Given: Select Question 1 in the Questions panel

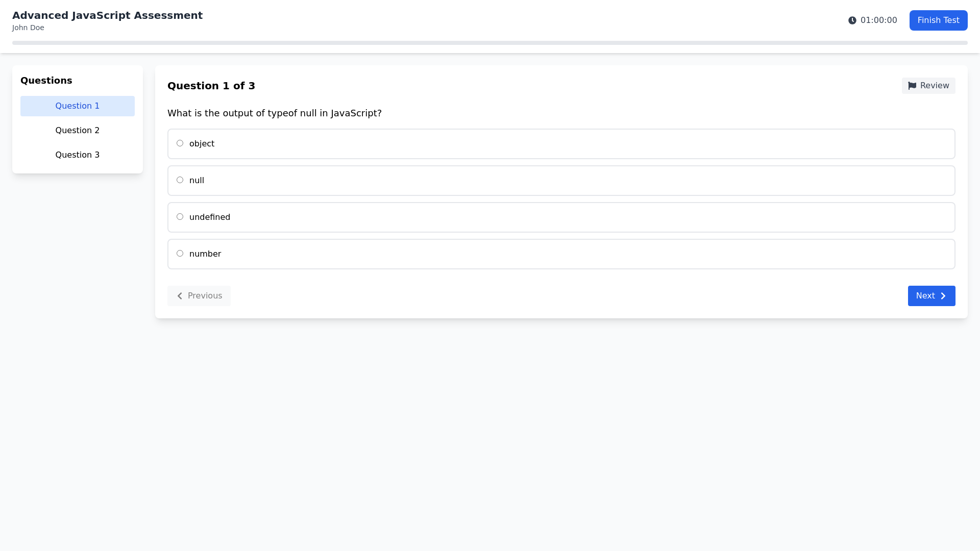Looking at the screenshot, I should pyautogui.click(x=77, y=106).
